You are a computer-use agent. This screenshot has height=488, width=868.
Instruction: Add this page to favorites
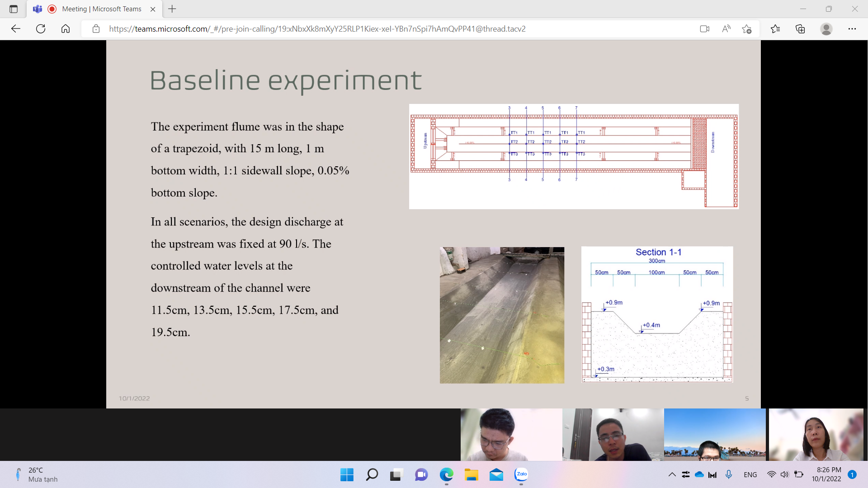pyautogui.click(x=746, y=29)
